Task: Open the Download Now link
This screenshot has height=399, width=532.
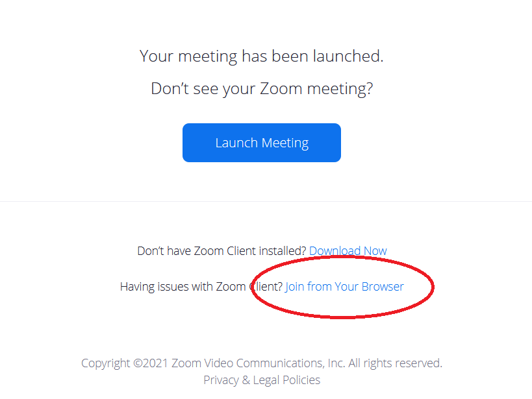Action: pyautogui.click(x=348, y=251)
